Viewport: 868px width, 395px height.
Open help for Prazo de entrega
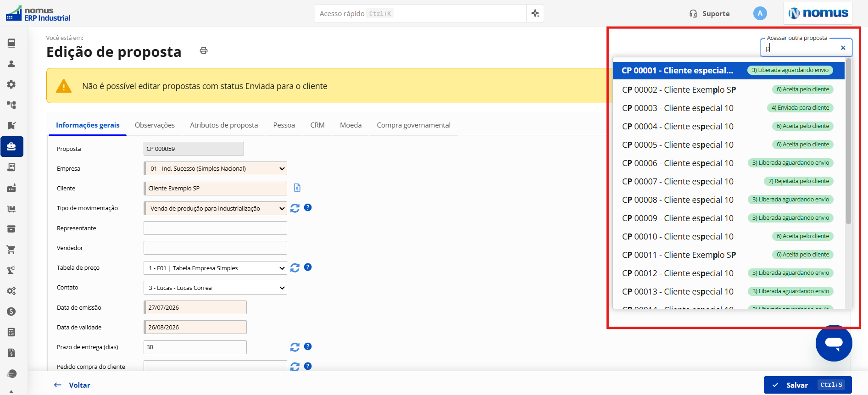pos(308,346)
